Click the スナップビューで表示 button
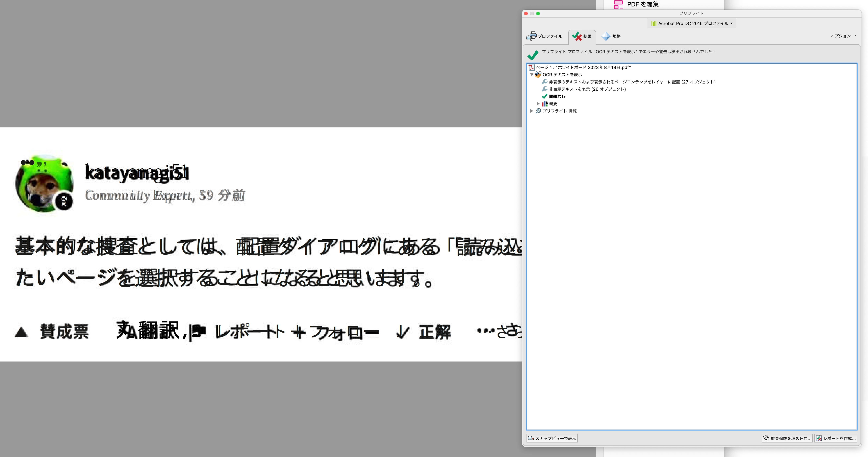 552,438
